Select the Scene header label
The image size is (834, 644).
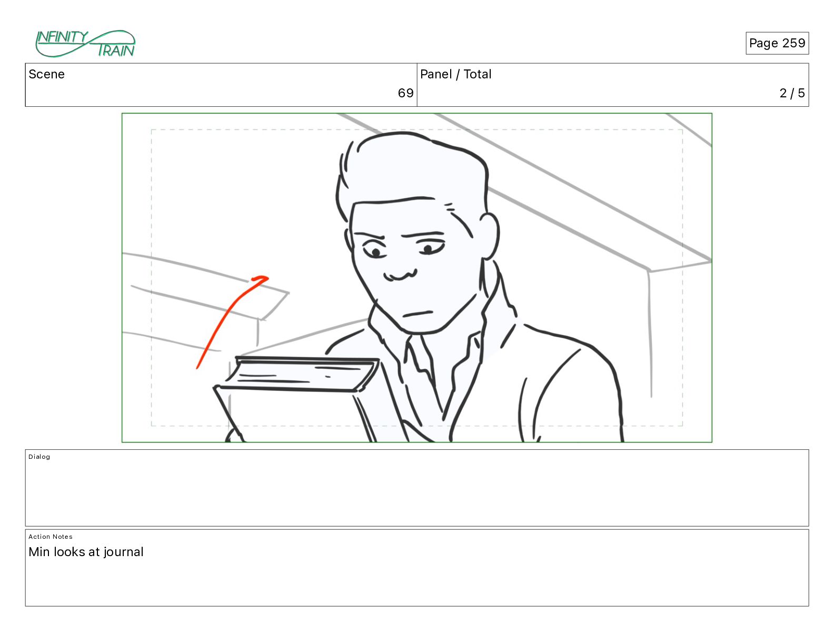(46, 74)
